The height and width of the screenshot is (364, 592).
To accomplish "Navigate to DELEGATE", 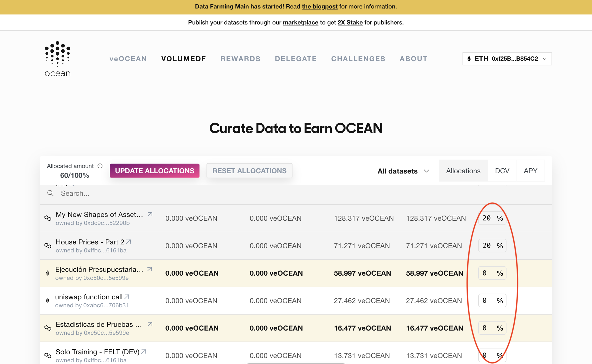I will click(296, 59).
